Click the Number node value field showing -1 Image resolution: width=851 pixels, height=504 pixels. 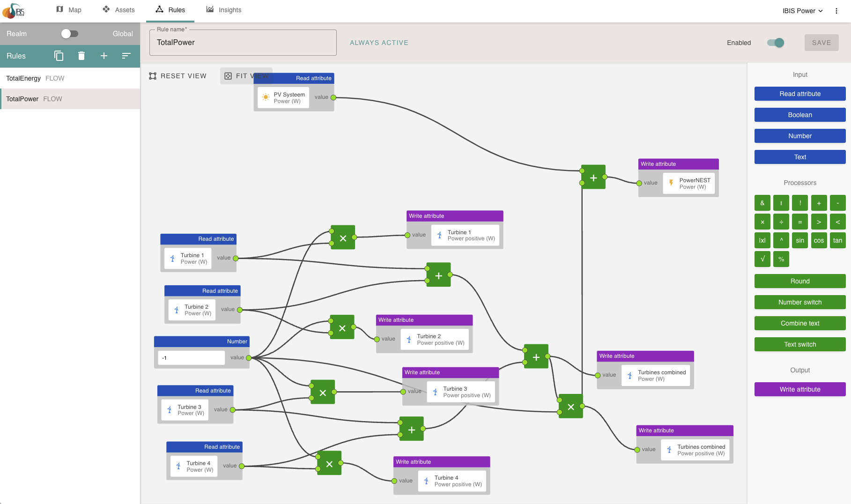click(x=191, y=358)
